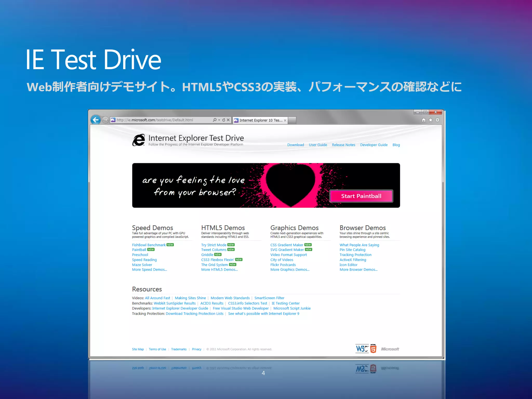Open ACID3 Results link

[x=212, y=303]
